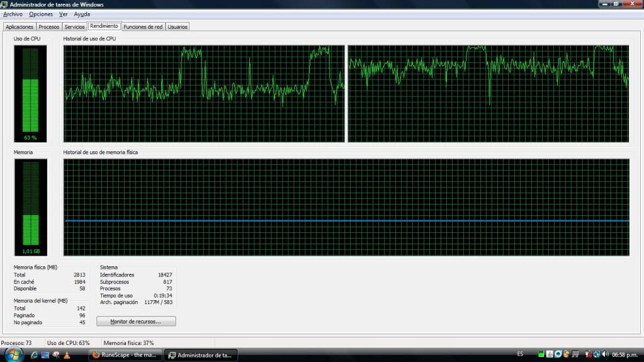Switch to the Servicios tab

tap(74, 26)
